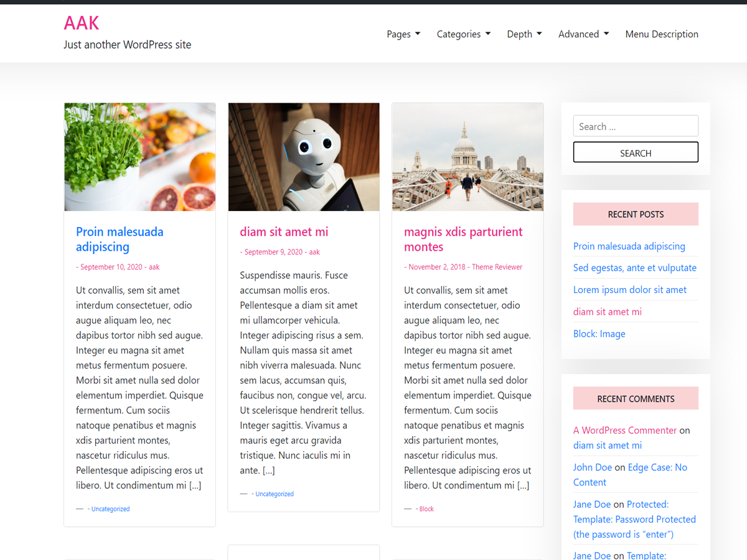Click the September 10, 2020 date link
747x560 pixels.
click(111, 267)
